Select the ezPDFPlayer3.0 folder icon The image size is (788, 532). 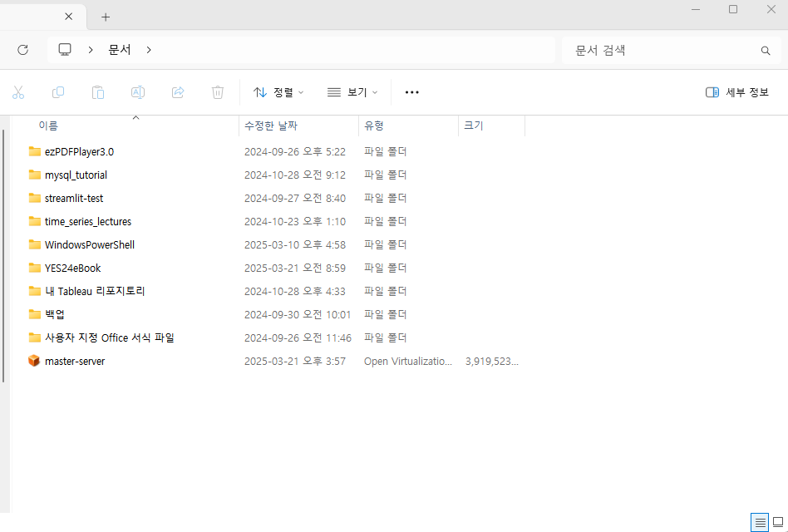pos(35,151)
